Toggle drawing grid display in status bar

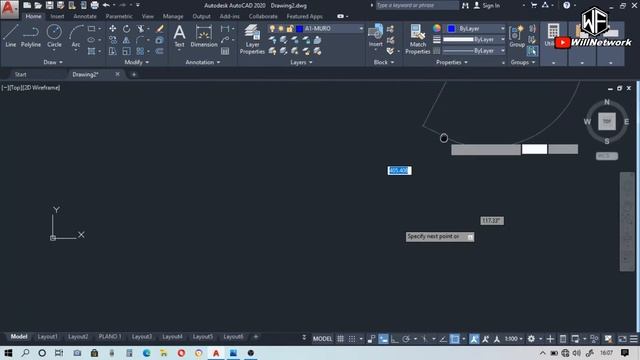tap(340, 339)
